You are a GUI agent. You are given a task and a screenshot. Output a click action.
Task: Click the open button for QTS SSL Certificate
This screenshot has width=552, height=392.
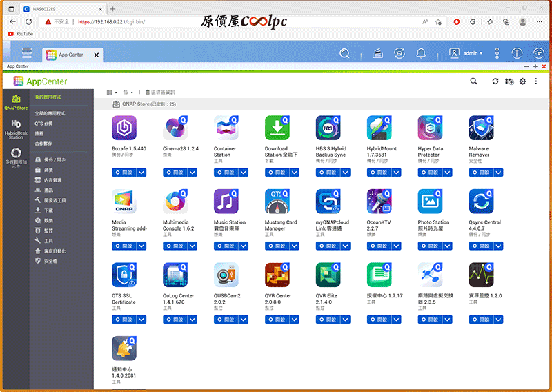coord(124,320)
